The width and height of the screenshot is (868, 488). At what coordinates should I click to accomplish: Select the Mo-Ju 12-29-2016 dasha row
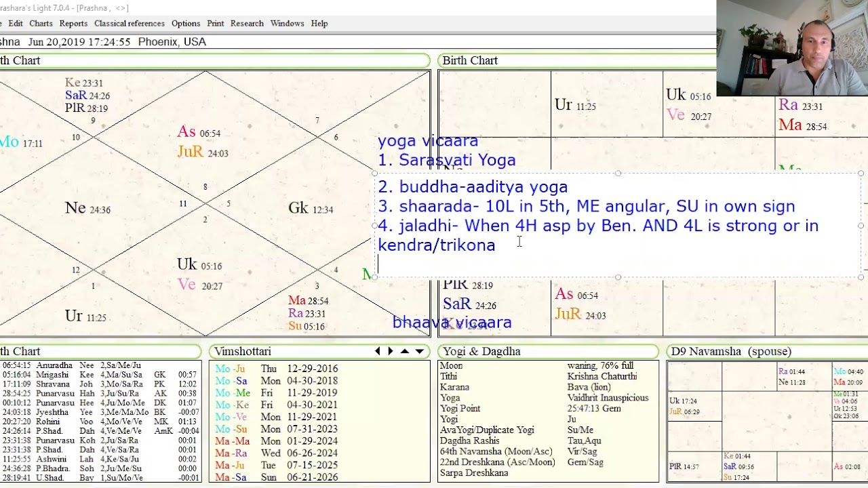277,369
